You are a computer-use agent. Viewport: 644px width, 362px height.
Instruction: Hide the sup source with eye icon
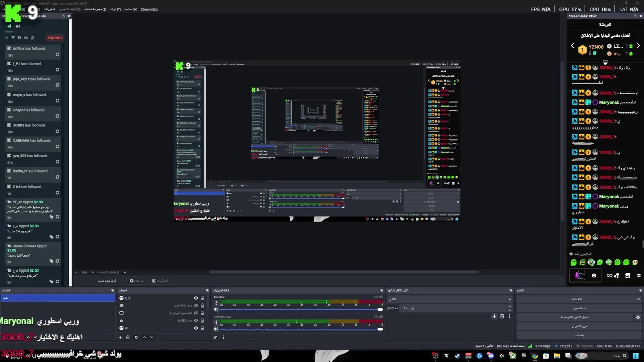[196, 298]
